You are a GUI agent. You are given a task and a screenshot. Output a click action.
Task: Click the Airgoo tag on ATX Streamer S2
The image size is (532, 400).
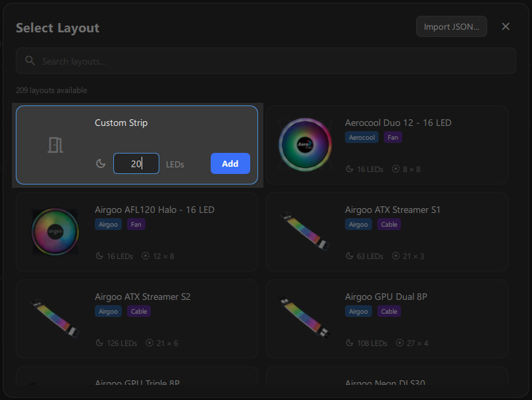pyautogui.click(x=108, y=311)
